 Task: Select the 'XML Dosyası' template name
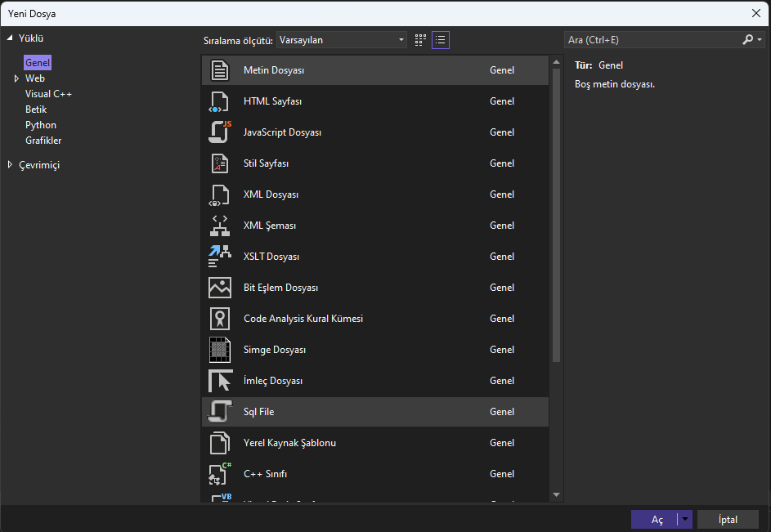pyautogui.click(x=271, y=194)
